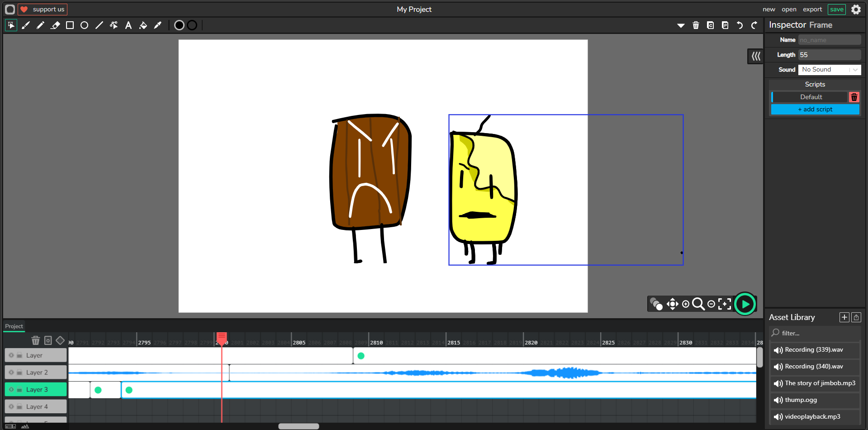Image resolution: width=868 pixels, height=430 pixels.
Task: Delete the Default script with red trash
Action: pos(854,97)
